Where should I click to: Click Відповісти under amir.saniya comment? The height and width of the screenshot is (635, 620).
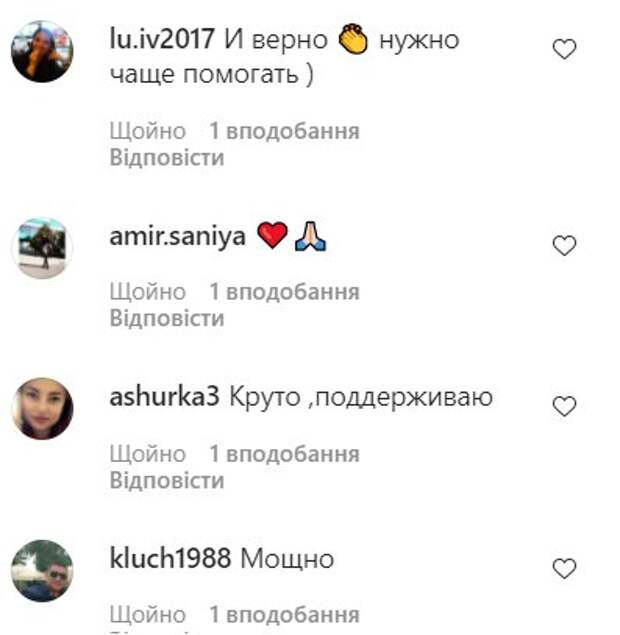point(167,318)
